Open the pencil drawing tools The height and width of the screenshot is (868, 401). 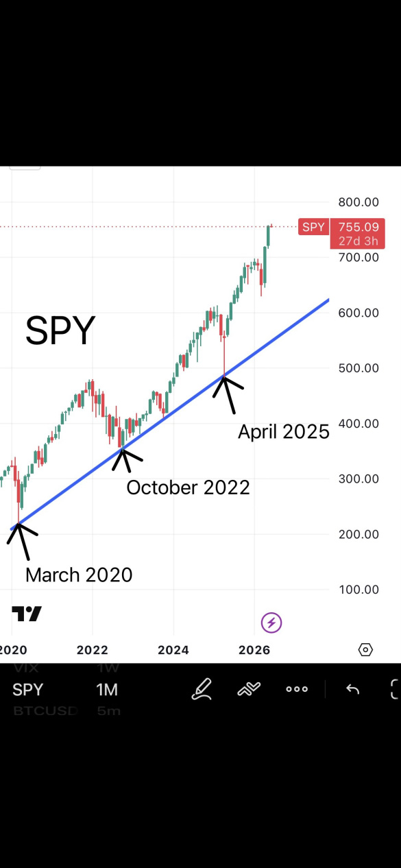point(202,689)
